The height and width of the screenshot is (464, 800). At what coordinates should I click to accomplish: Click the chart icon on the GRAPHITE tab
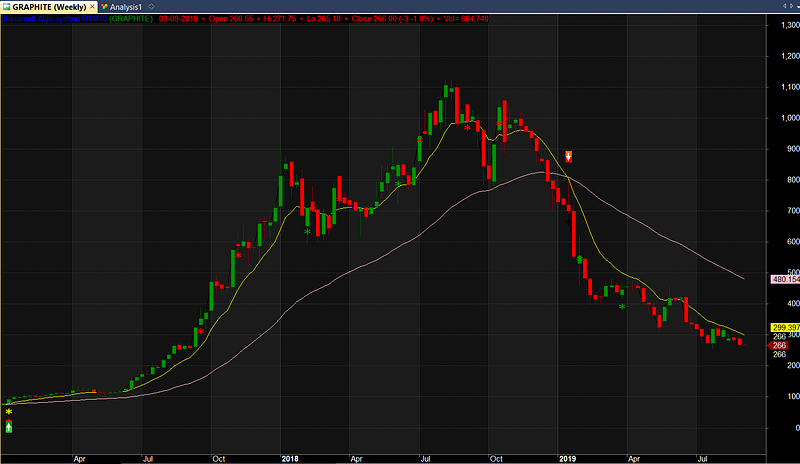coord(7,7)
